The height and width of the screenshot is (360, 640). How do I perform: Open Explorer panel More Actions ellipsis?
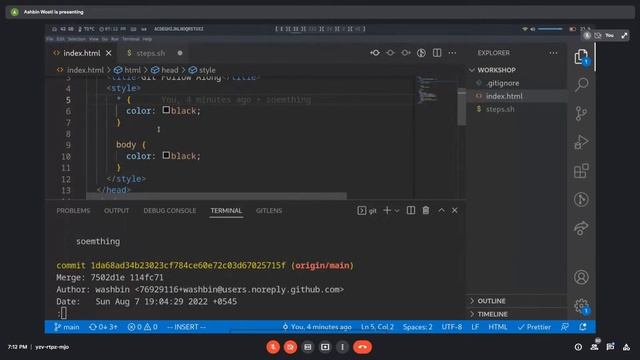[553, 53]
